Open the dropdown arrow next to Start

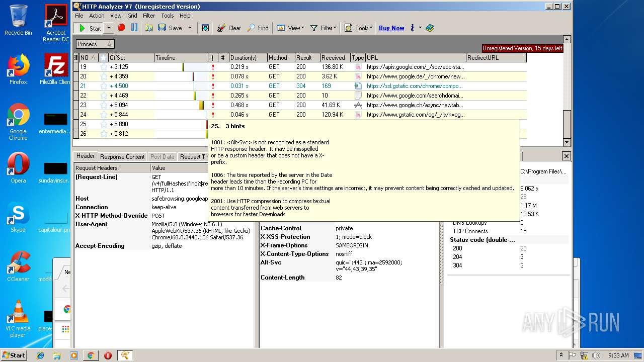[108, 28]
